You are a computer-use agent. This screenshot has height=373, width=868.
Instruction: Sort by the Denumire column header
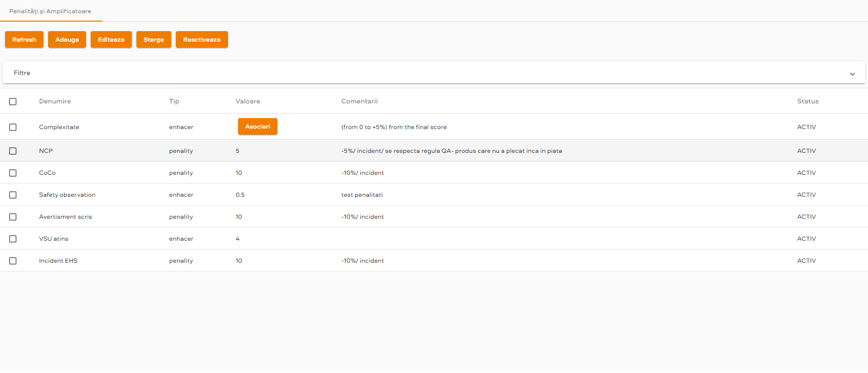(55, 102)
